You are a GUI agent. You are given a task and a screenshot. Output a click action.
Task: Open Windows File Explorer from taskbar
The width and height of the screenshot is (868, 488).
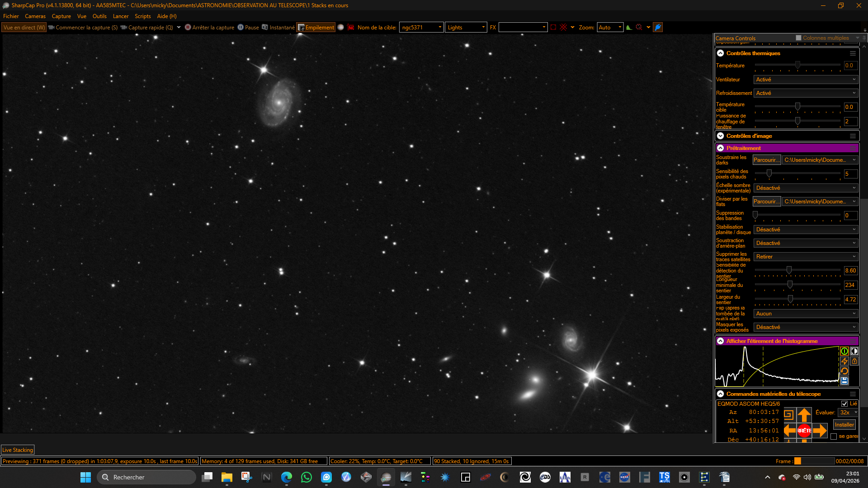click(226, 477)
